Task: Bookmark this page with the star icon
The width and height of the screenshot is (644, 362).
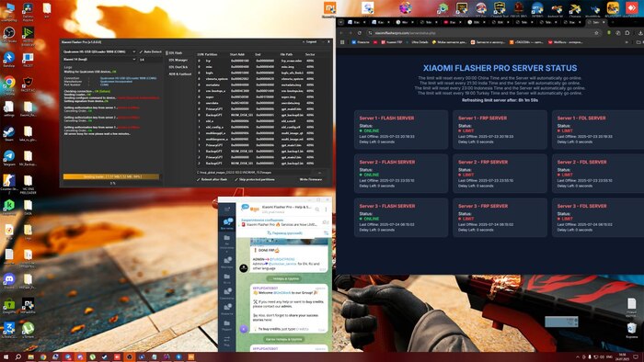Action: [596, 33]
